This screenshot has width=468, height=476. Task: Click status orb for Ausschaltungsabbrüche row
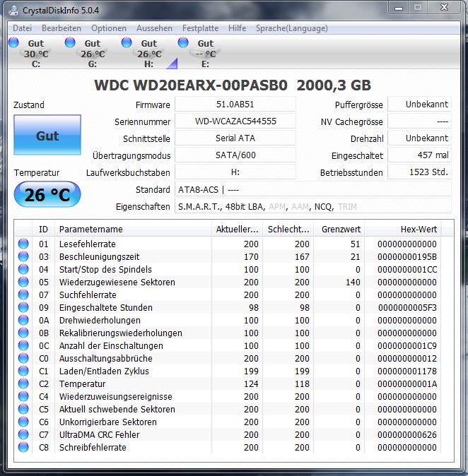23,358
